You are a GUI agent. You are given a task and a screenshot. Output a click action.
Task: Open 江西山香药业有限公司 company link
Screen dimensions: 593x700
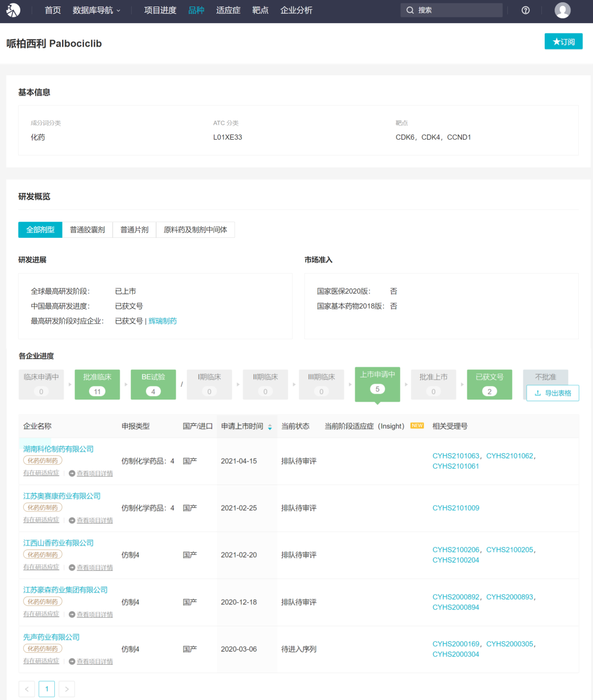[x=58, y=543]
